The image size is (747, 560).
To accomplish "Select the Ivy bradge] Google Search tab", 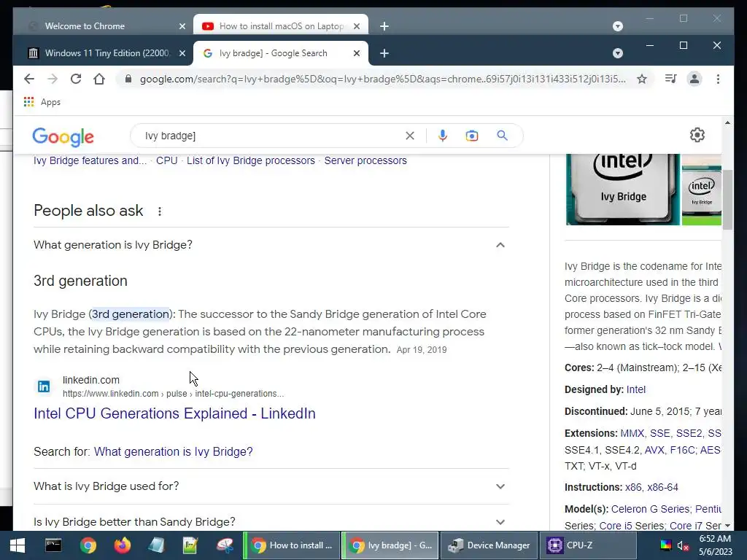I will [281, 53].
